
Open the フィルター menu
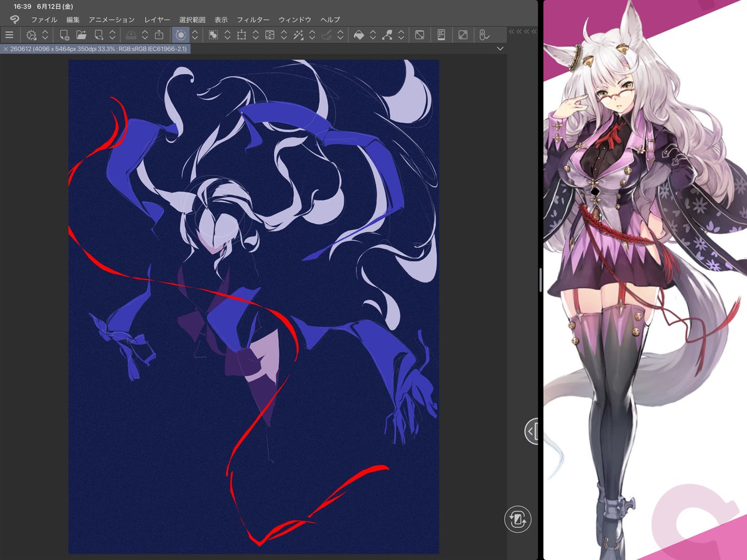pos(253,19)
